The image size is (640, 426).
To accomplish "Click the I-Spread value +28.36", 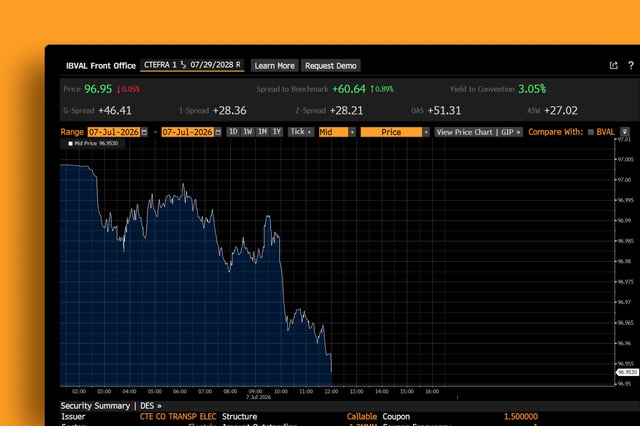I will click(x=229, y=111).
